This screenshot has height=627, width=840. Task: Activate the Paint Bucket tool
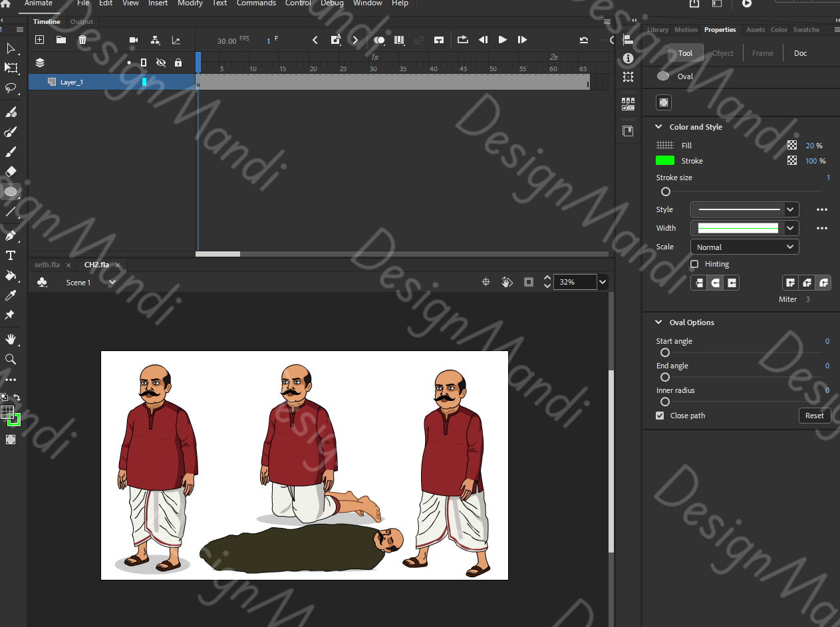(11, 275)
